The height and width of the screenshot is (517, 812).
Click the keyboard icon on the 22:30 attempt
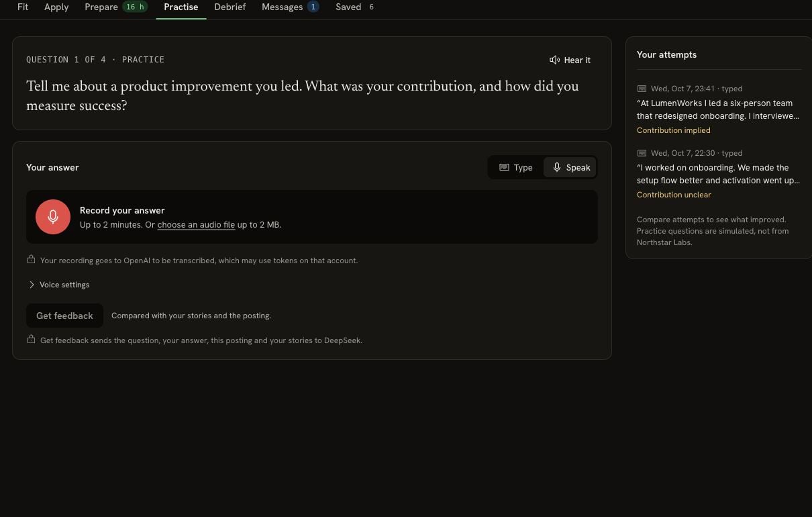(642, 153)
